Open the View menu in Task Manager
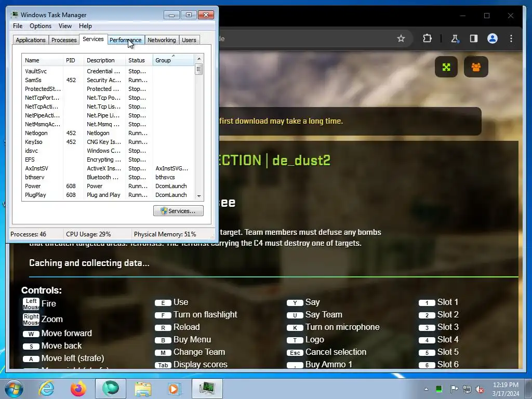 coord(65,26)
